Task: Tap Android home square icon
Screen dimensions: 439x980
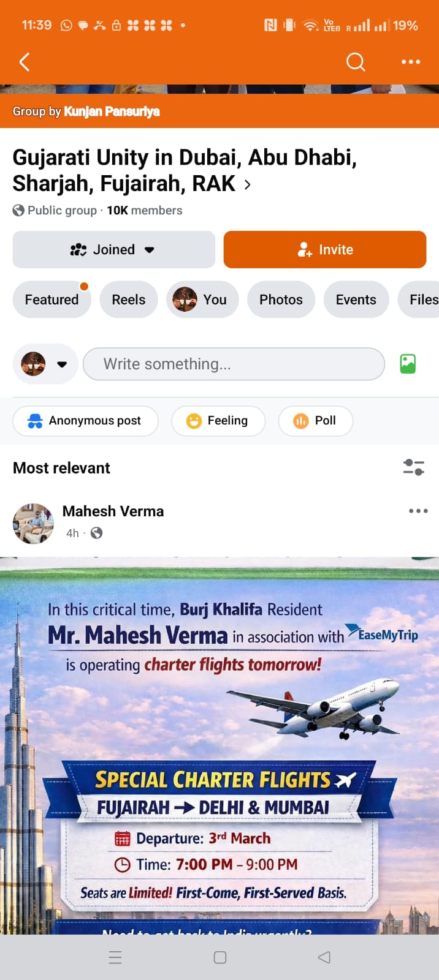Action: tap(220, 957)
